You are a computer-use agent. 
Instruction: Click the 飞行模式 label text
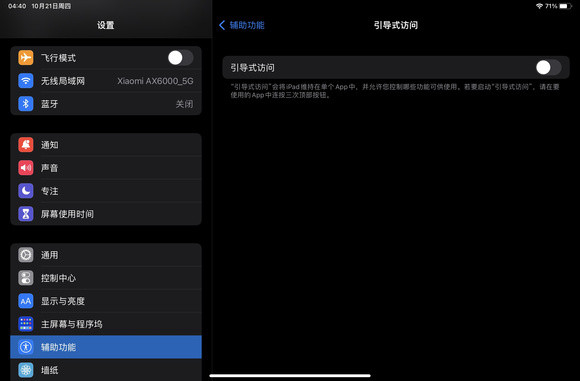click(x=58, y=58)
